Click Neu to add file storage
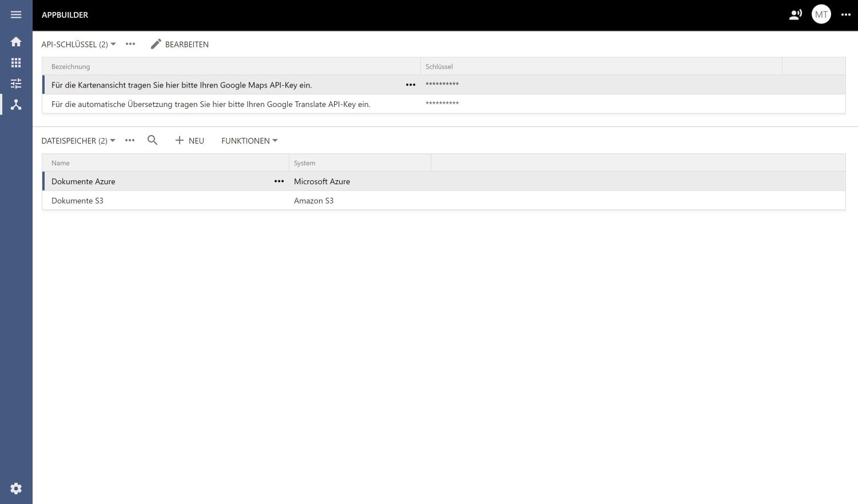This screenshot has height=504, width=858. tap(189, 141)
